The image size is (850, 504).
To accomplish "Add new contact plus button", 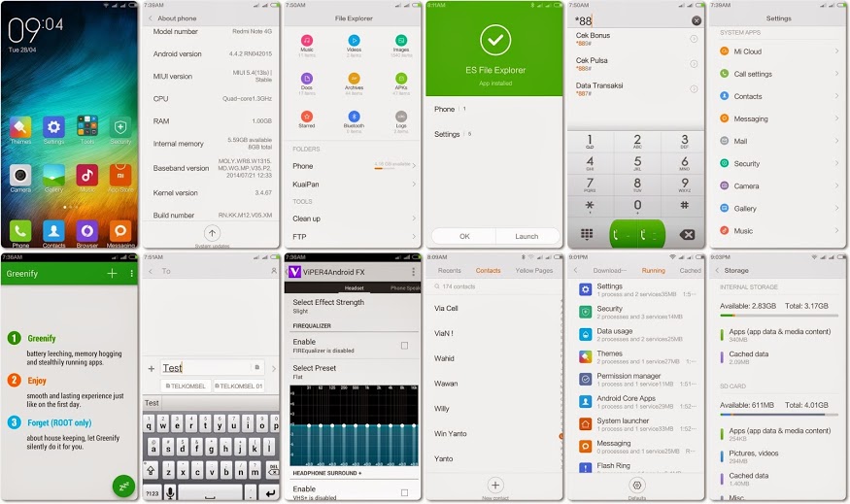I will click(494, 485).
